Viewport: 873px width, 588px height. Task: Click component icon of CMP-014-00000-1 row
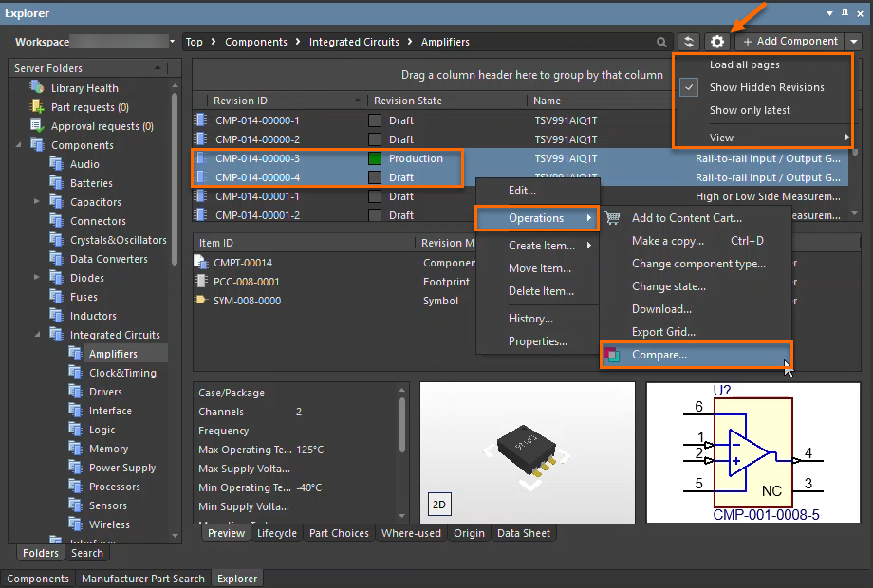(x=200, y=119)
